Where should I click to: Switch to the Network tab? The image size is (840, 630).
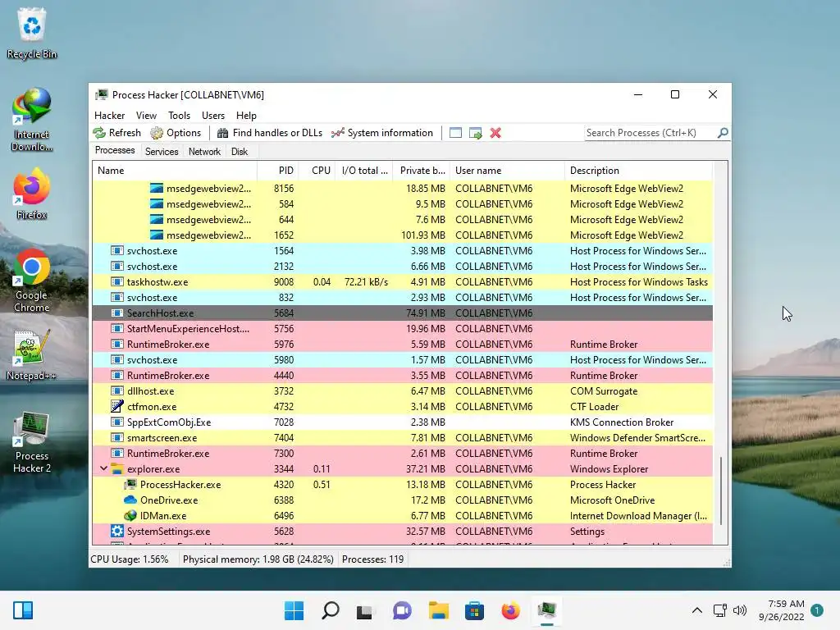(x=204, y=152)
